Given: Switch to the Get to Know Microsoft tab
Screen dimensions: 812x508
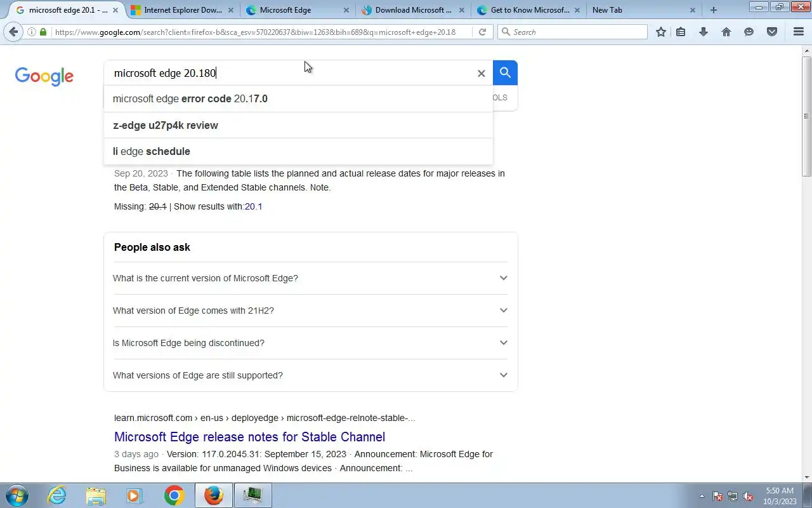Looking at the screenshot, I should 528,10.
